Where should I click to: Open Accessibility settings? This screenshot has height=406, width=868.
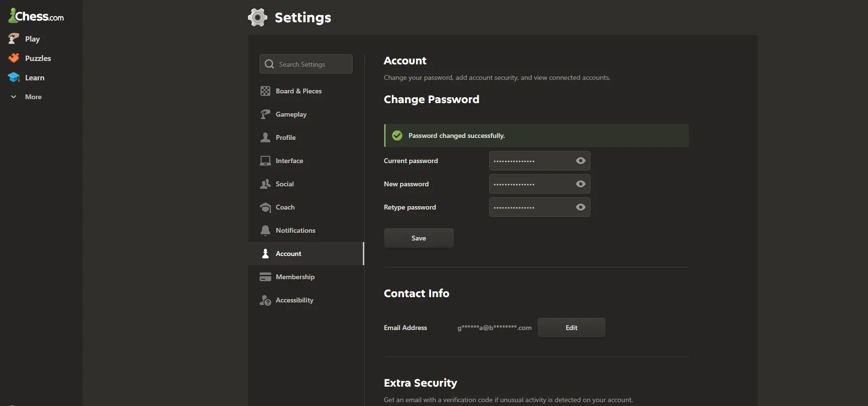click(x=306, y=300)
